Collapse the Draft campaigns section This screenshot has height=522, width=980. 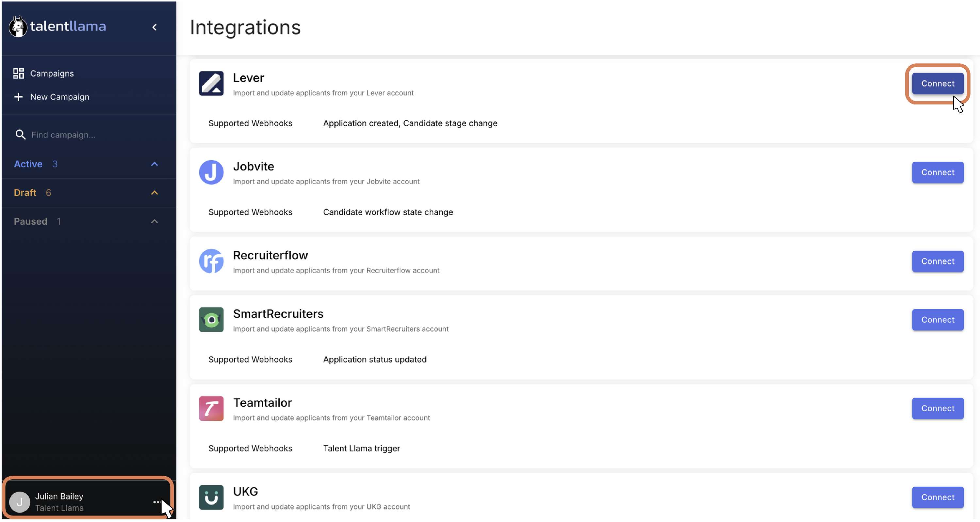pyautogui.click(x=155, y=193)
